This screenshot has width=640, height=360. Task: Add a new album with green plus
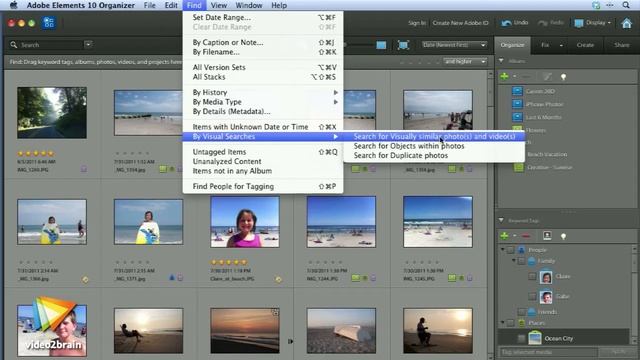tap(504, 76)
